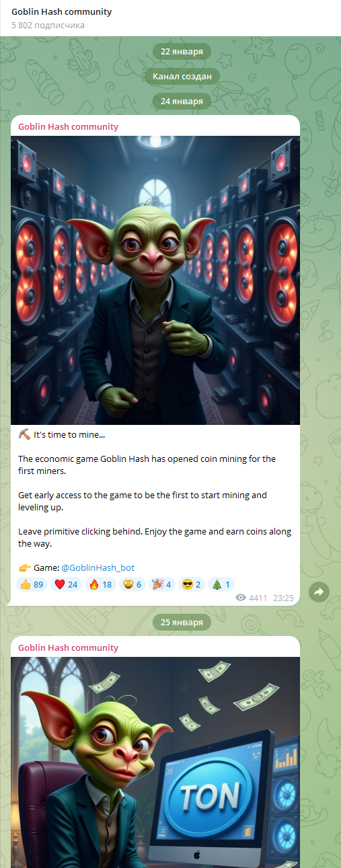Add the party popper reaction with 4
Image resolution: width=341 pixels, height=868 pixels.
tap(162, 584)
